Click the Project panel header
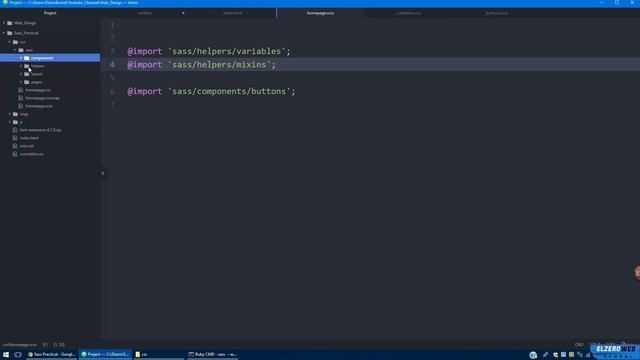 pos(50,13)
